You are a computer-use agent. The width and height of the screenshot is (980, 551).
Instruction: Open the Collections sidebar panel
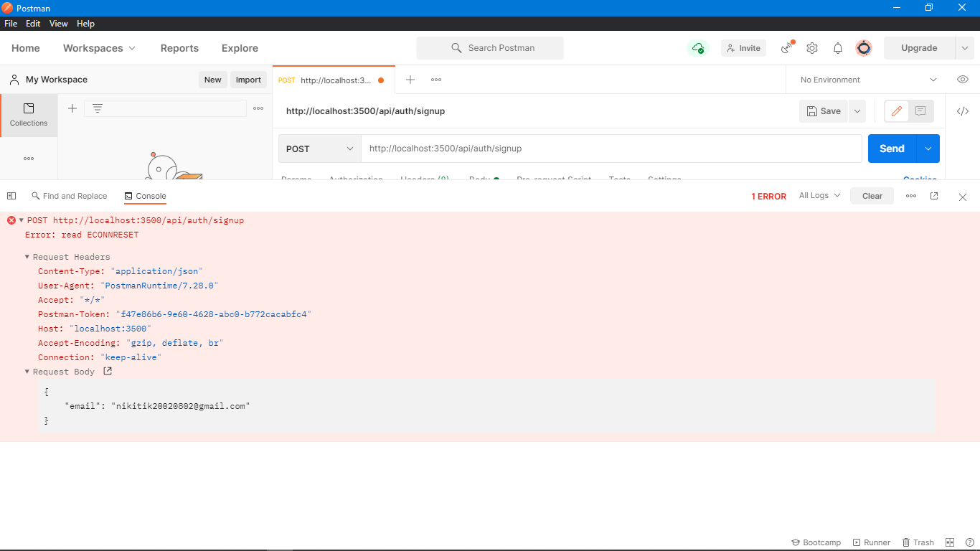click(29, 115)
